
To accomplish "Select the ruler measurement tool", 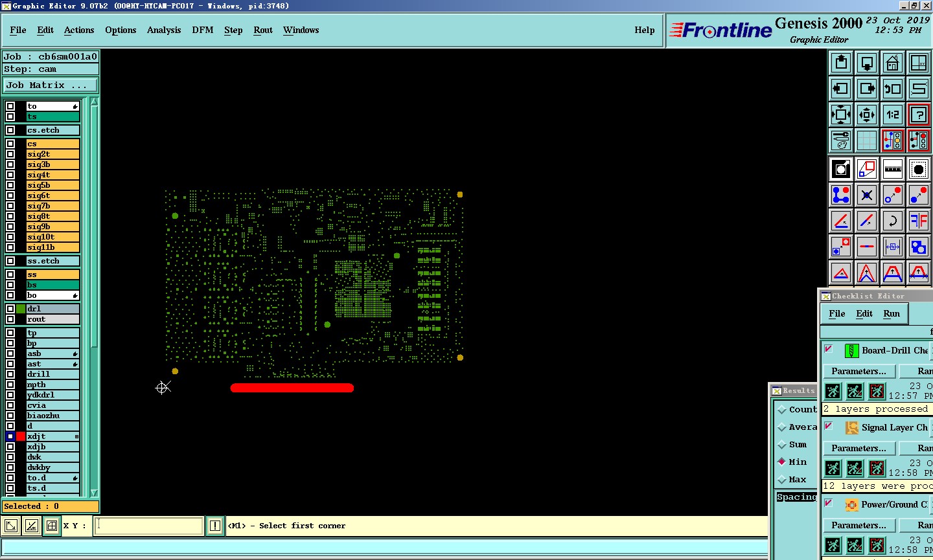I will 893,169.
